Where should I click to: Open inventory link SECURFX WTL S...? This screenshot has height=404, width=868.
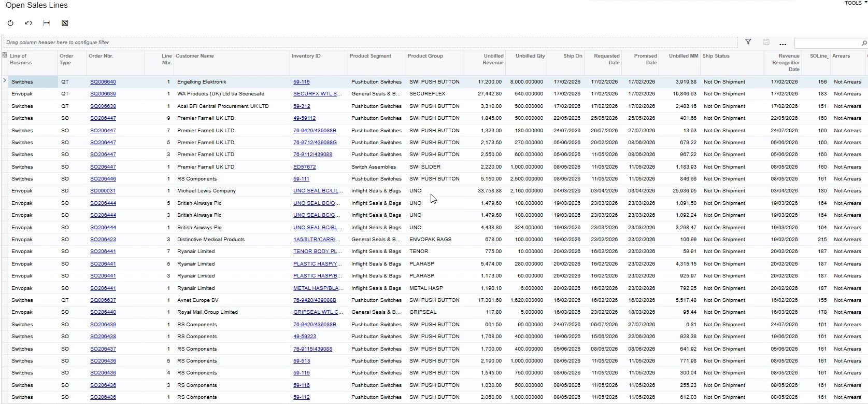(318, 94)
